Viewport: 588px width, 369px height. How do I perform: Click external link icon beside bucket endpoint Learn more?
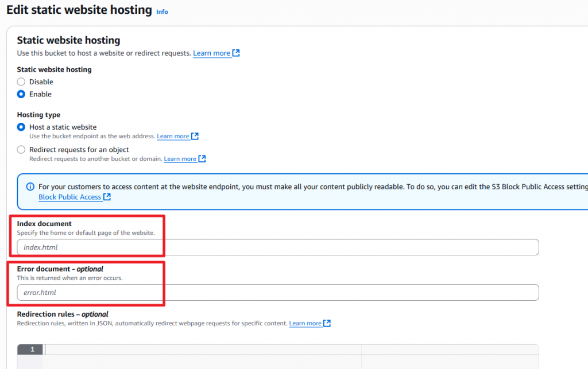(195, 137)
